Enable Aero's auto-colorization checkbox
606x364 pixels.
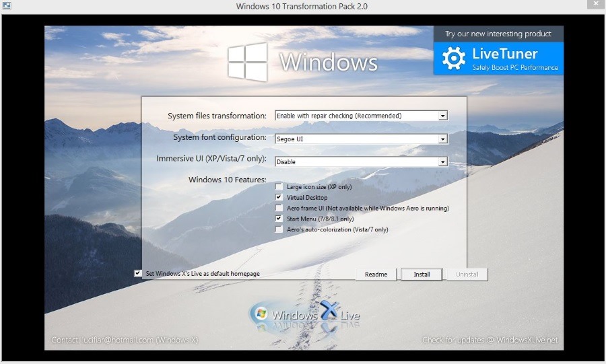[279, 229]
